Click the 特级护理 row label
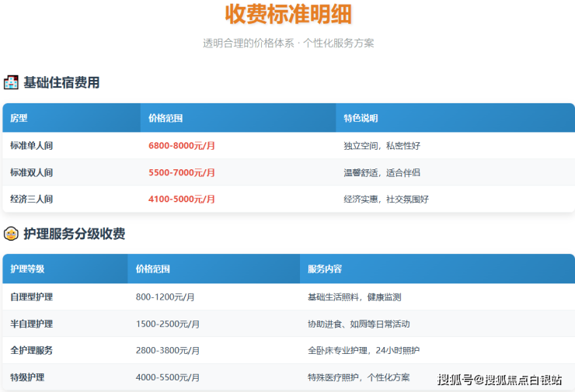 (x=27, y=377)
